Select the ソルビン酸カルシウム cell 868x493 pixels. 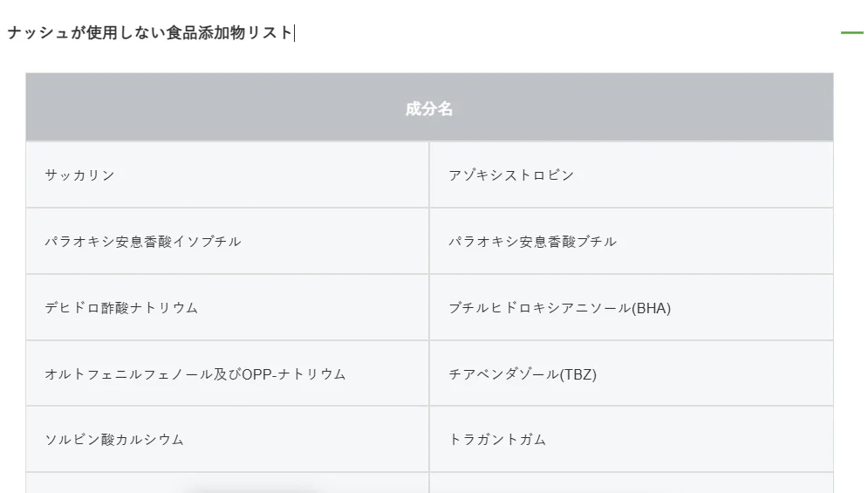(114, 440)
